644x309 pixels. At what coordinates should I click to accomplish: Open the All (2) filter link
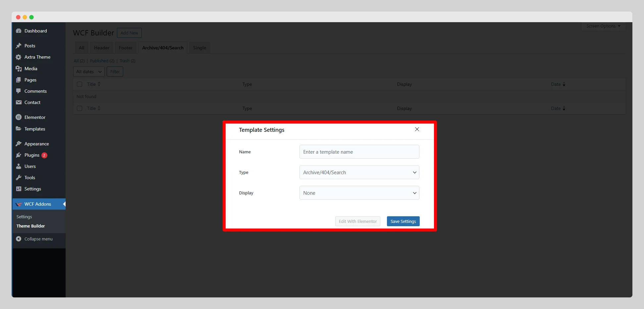[x=79, y=61]
